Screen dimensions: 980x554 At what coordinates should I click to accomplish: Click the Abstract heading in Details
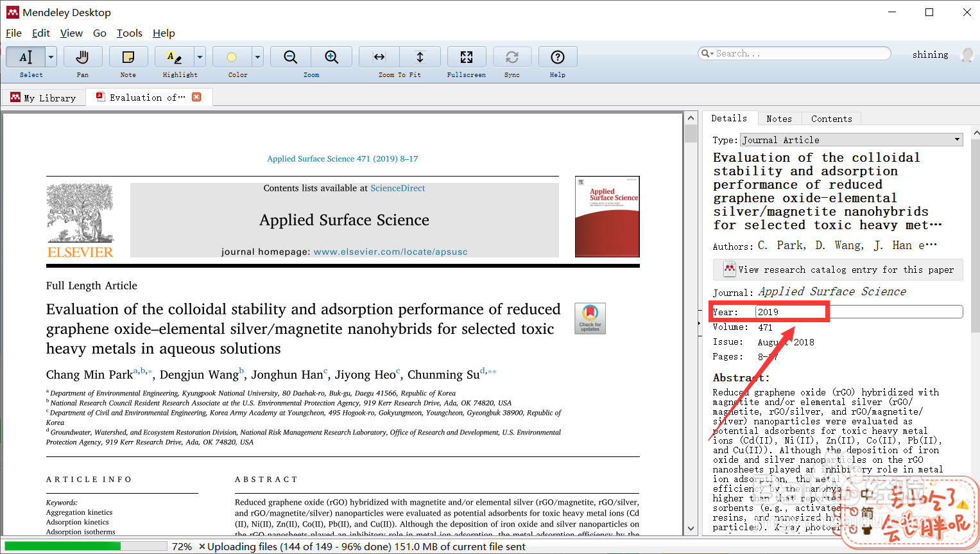pyautogui.click(x=741, y=377)
